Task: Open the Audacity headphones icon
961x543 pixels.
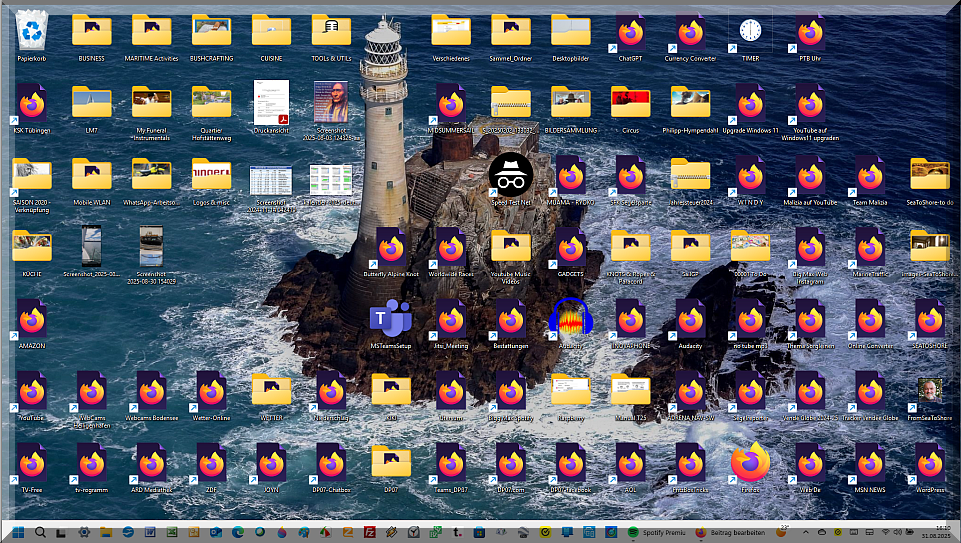Action: tap(571, 319)
